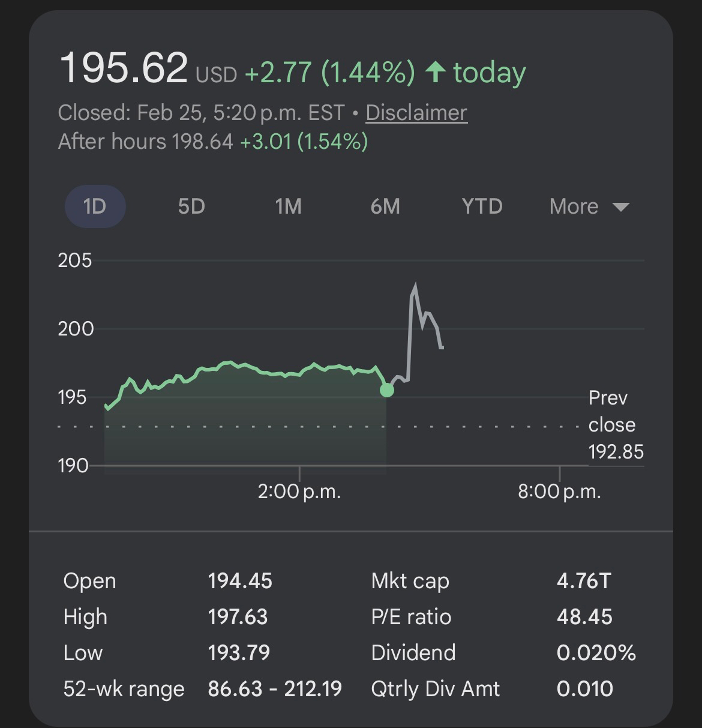Click the +2.77 (1.44%) daily change
The image size is (702, 728).
point(329,73)
